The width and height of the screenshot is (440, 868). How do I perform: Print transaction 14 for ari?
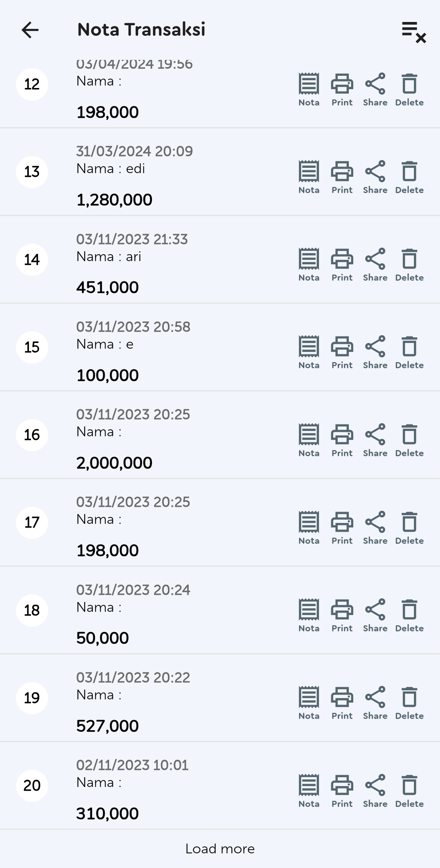coord(342,264)
